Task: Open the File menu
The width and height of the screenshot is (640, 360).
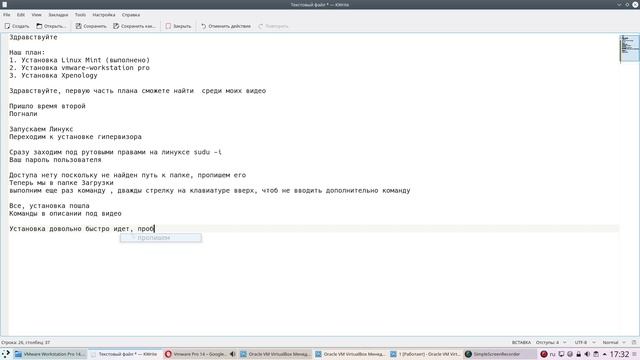Action: click(7, 15)
